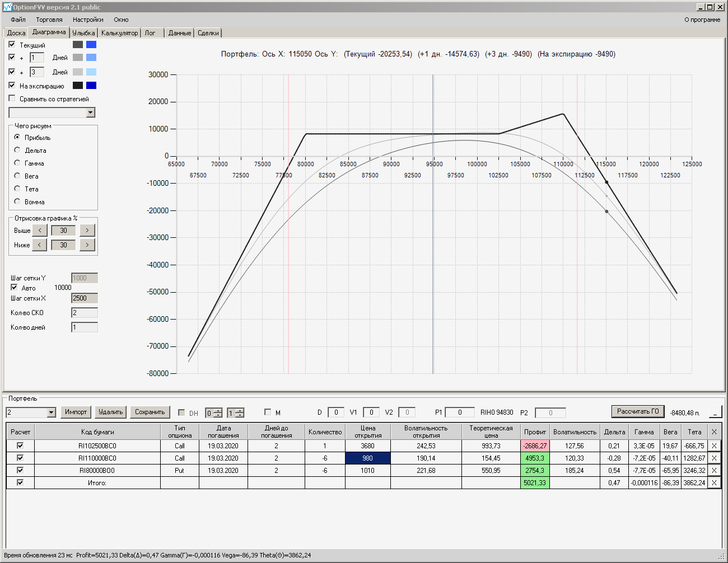
Task: Select the Прибыль radio option
Action: (17, 137)
